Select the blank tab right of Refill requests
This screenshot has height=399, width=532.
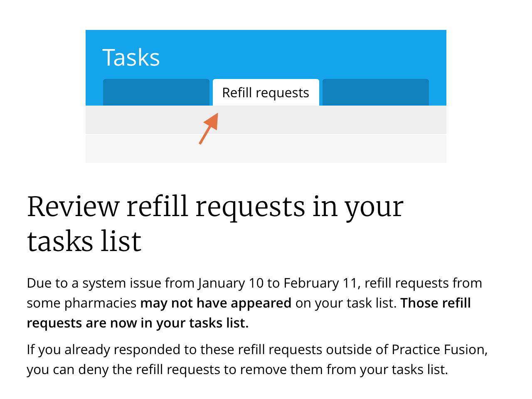click(x=375, y=92)
